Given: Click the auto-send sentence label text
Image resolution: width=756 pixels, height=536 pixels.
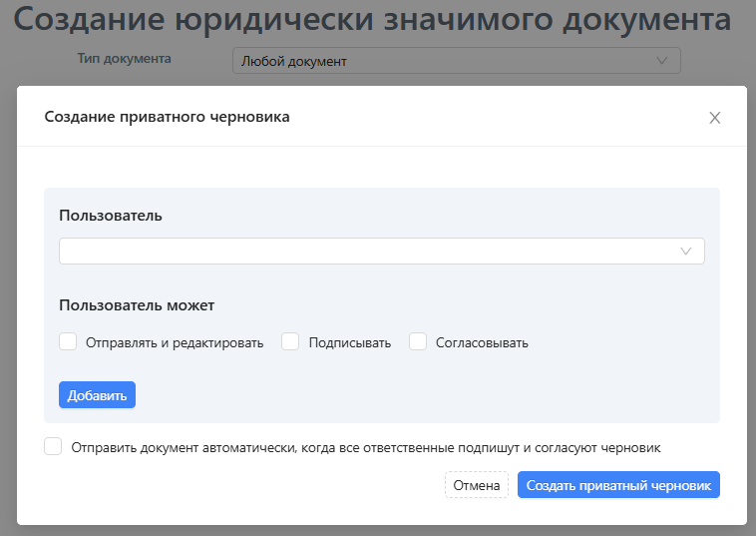Looking at the screenshot, I should pos(366,448).
